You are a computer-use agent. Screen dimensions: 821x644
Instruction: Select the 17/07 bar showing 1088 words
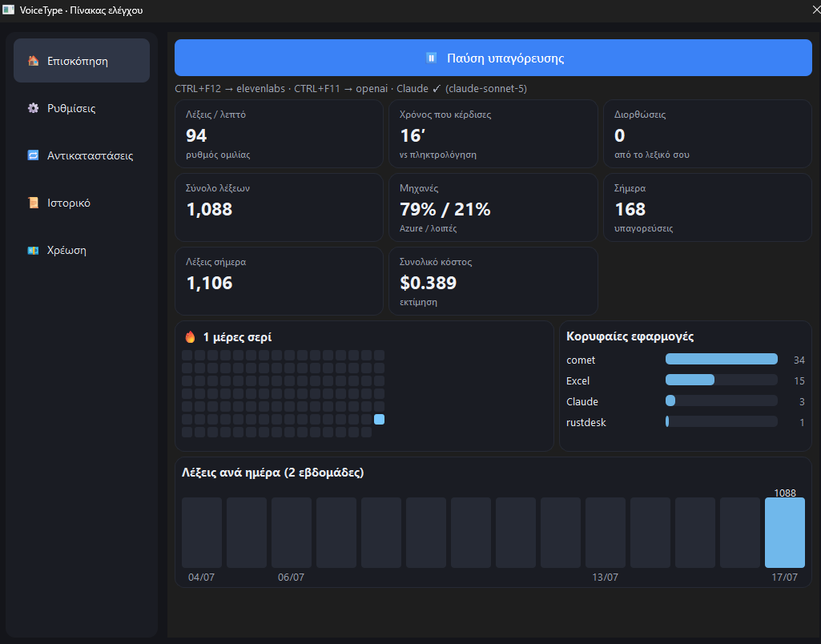(x=784, y=533)
